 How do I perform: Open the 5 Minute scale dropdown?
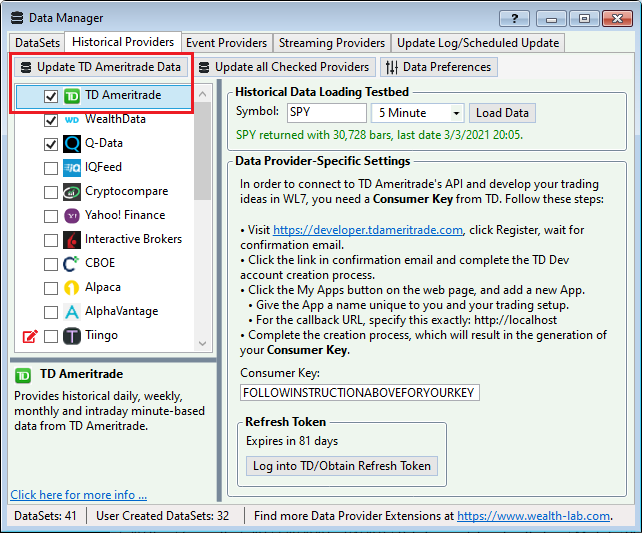(x=456, y=113)
